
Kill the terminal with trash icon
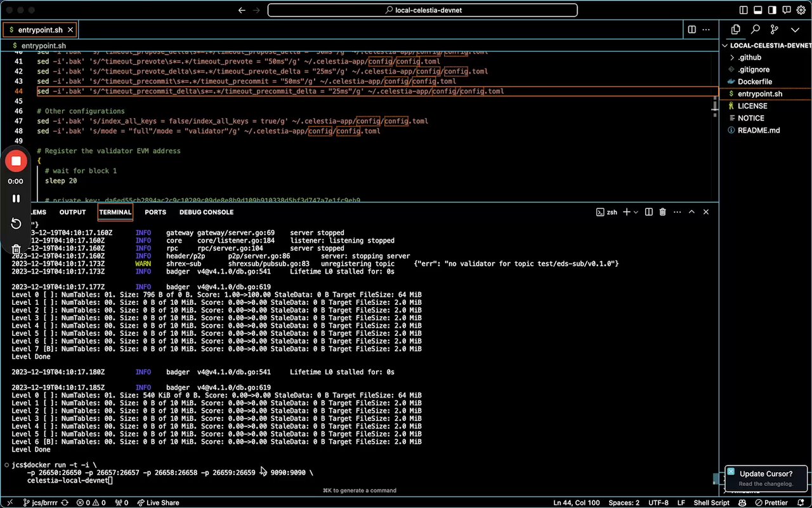tap(662, 212)
